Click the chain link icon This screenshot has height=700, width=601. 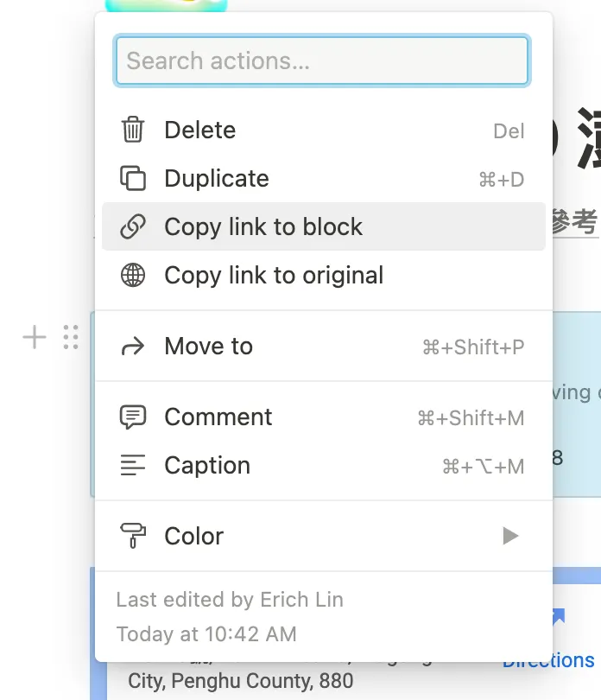[132, 227]
